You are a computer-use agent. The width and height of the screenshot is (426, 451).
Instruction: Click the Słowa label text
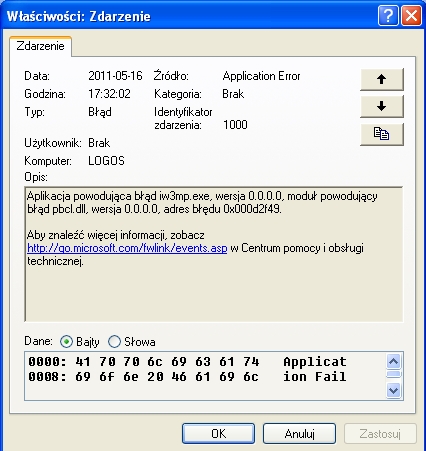pyautogui.click(x=140, y=342)
